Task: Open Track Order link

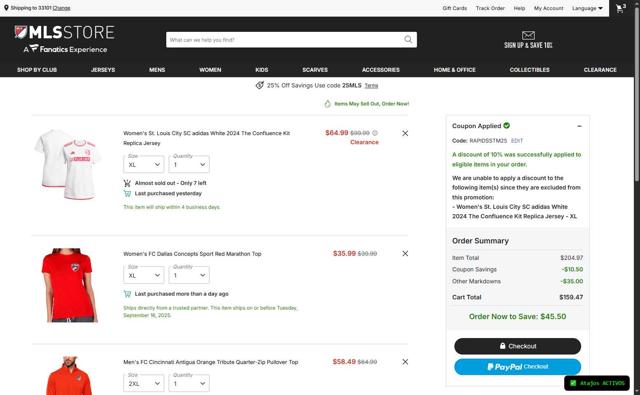Action: [x=490, y=8]
